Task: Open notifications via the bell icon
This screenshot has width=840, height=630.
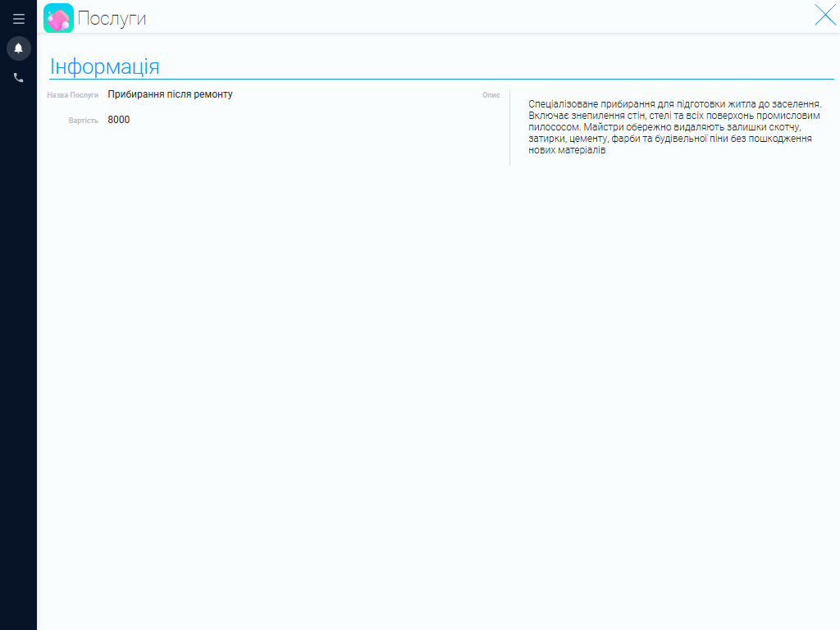Action: (18, 48)
